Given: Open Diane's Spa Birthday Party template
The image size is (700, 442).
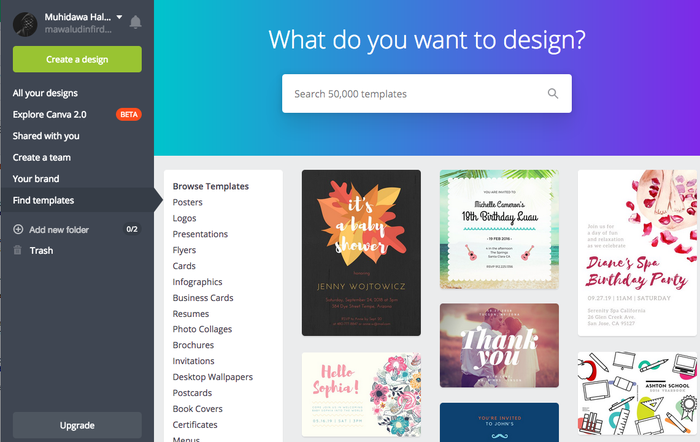Looking at the screenshot, I should click(x=638, y=253).
